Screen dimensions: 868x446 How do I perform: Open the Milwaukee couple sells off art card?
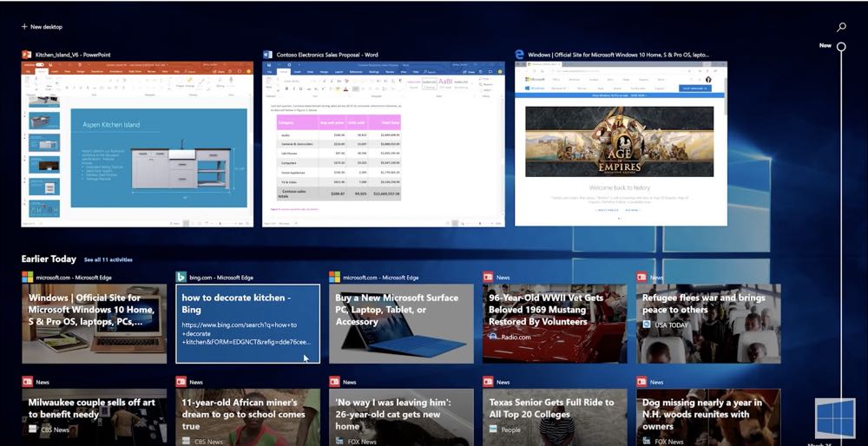tap(94, 417)
